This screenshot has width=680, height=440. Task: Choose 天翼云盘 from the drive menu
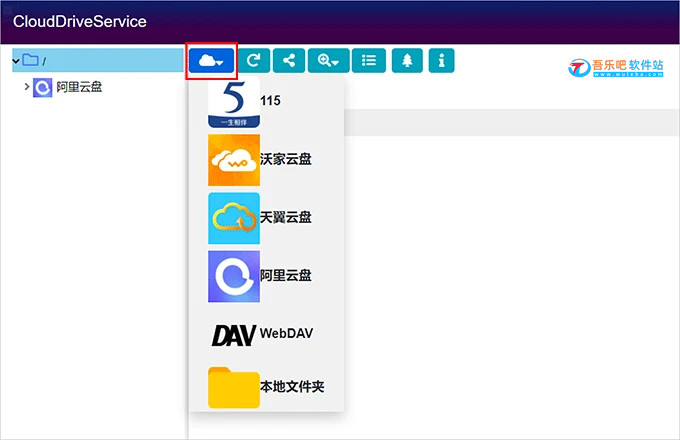coord(286,217)
